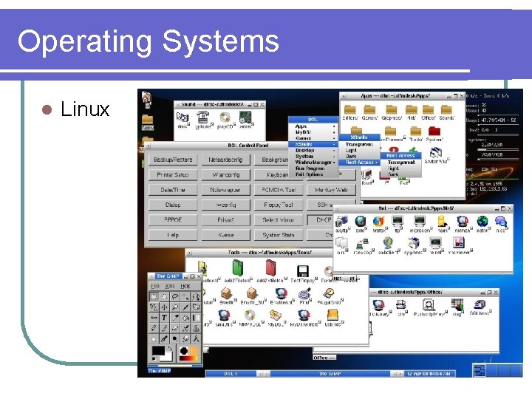Screen dimensions: 532x399
Task: Expand the System submenu in DSL menu
Action: [313, 157]
